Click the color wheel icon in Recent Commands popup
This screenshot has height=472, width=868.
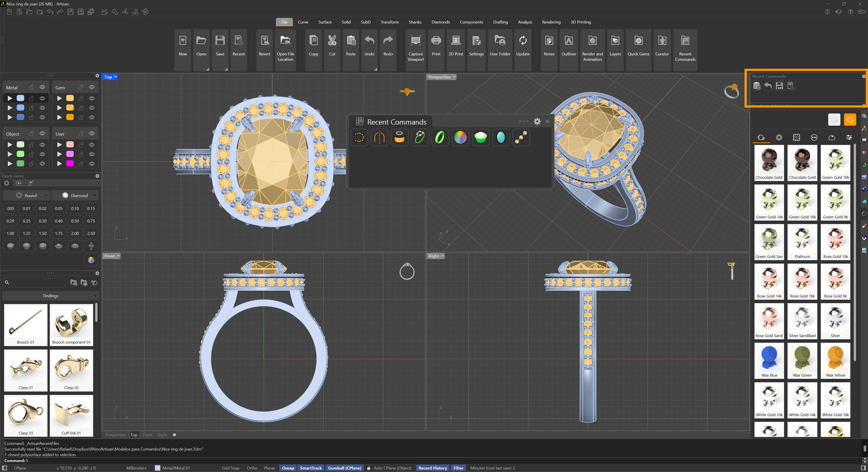[x=460, y=137]
